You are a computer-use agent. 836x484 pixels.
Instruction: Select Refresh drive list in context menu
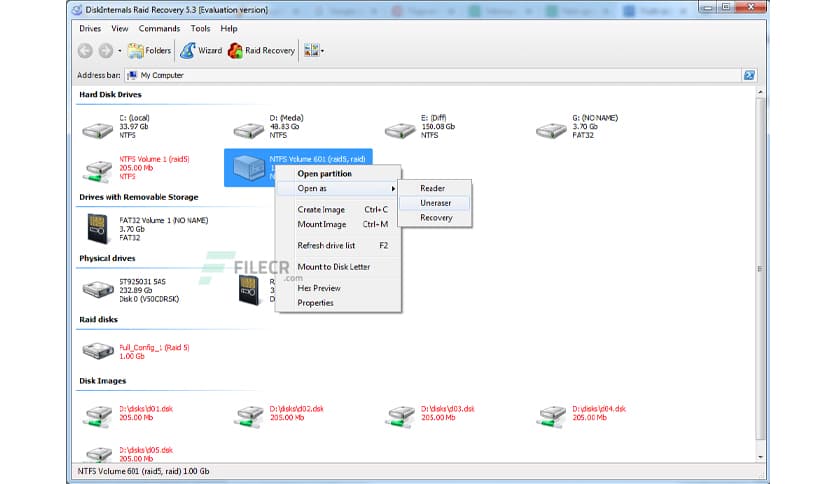[x=338, y=246]
